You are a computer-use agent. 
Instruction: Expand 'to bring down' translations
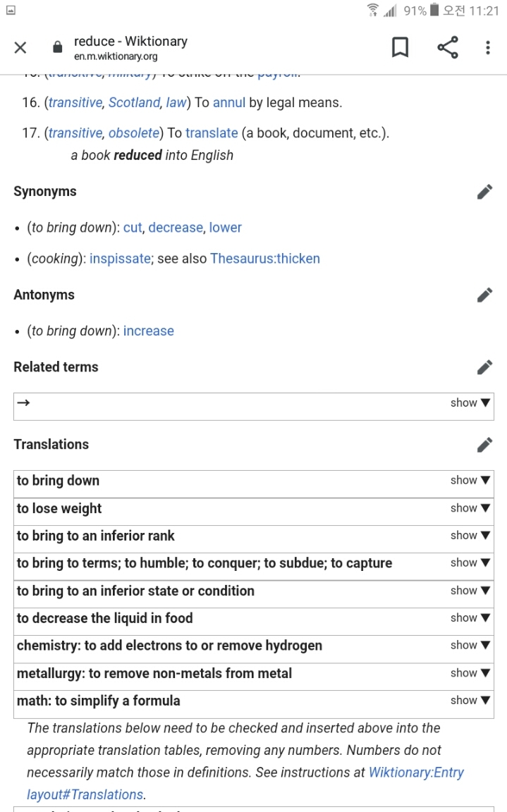tap(470, 481)
